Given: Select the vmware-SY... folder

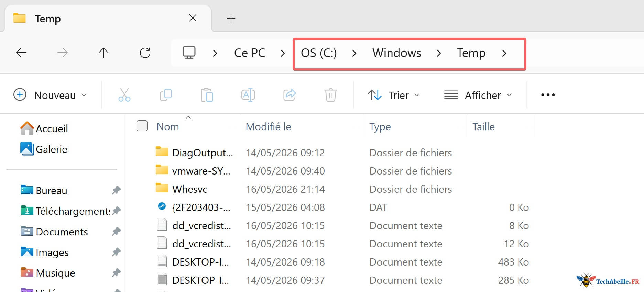Looking at the screenshot, I should (x=201, y=171).
